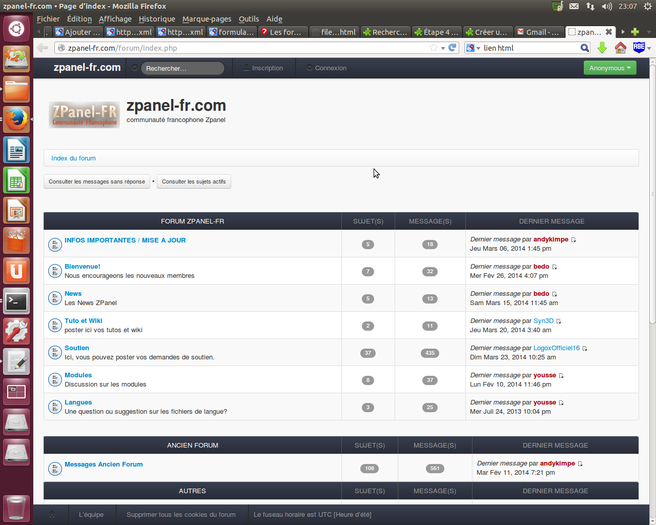Screen dimensions: 656x525
Task: Open Adblock Plus dropdown arrow
Action: [649, 48]
